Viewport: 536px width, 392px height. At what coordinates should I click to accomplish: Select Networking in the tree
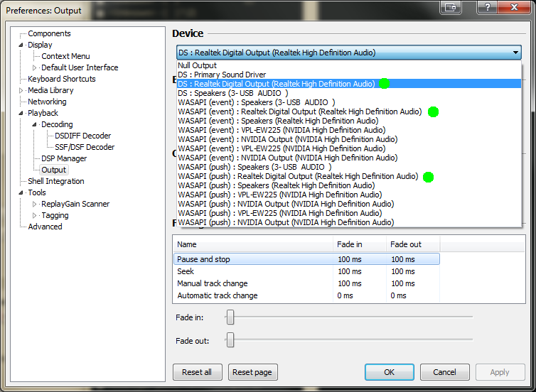click(47, 102)
